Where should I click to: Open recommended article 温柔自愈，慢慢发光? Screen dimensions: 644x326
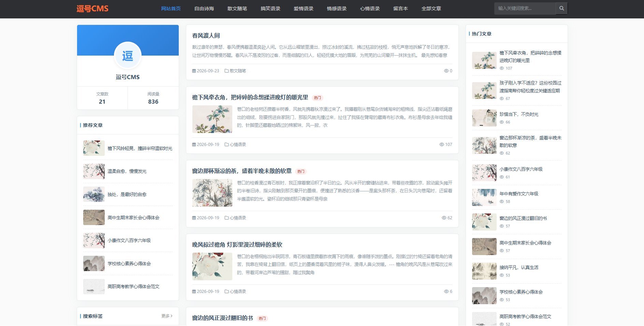point(127,172)
